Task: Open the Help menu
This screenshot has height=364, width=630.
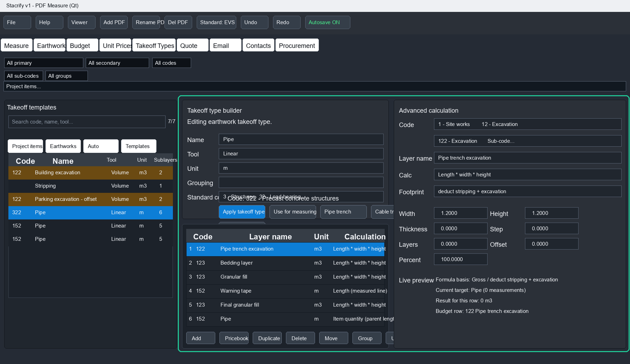Action: (x=49, y=22)
